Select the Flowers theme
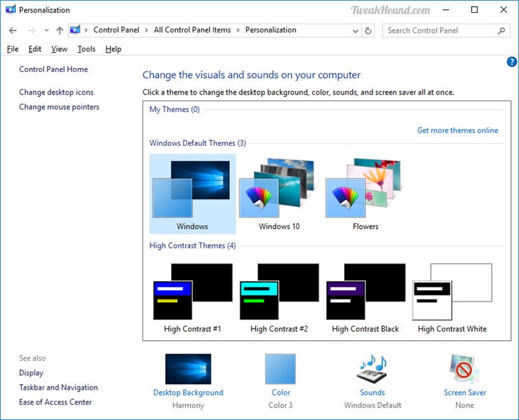Image resolution: width=519 pixels, height=420 pixels. click(x=365, y=194)
